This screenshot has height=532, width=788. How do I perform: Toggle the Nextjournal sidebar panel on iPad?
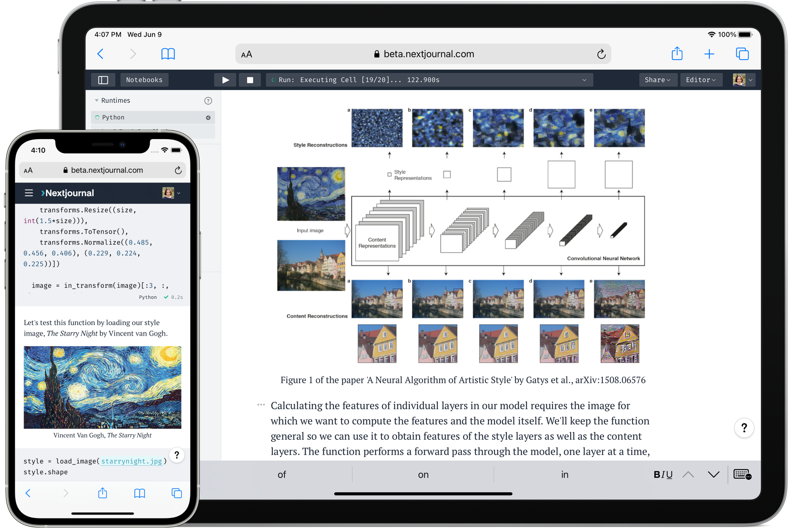pos(103,80)
